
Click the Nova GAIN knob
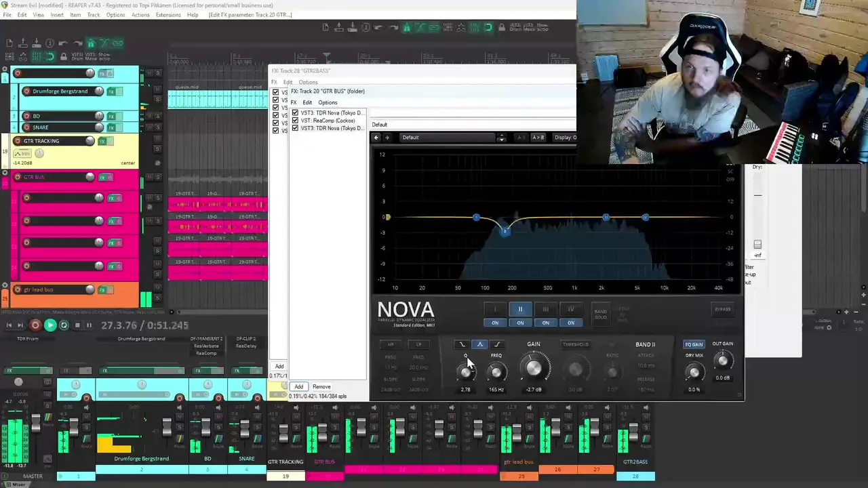pyautogui.click(x=534, y=368)
